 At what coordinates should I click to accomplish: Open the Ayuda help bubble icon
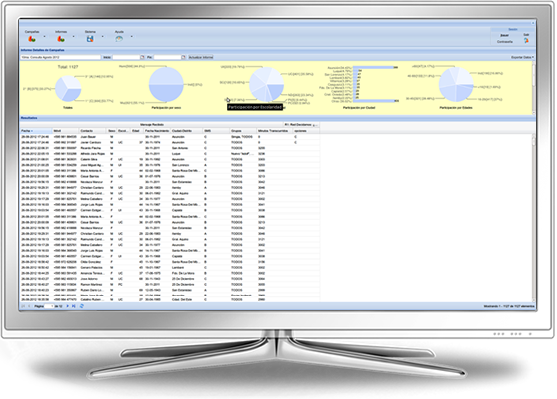point(119,39)
